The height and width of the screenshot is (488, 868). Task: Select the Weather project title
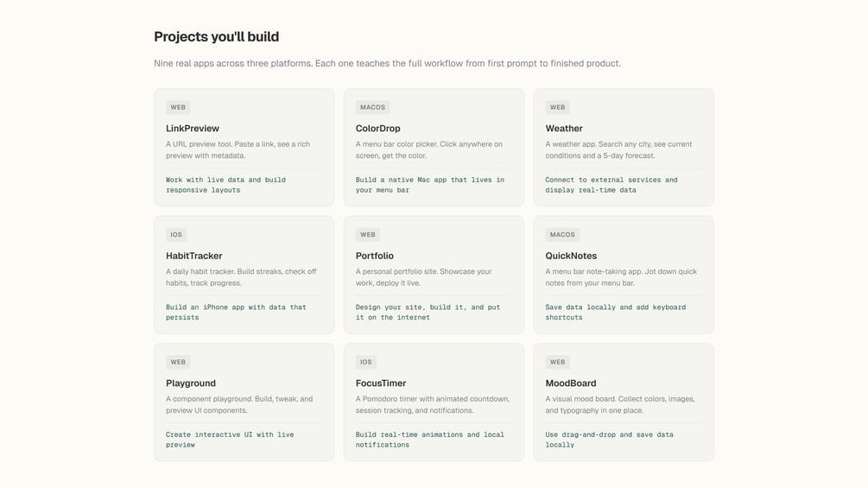point(564,129)
